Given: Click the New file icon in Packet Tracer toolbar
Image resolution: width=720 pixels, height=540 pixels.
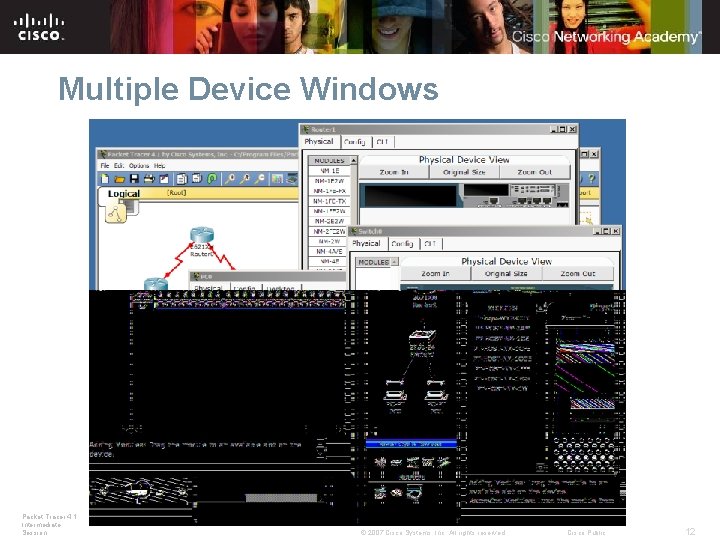Looking at the screenshot, I should click(105, 179).
